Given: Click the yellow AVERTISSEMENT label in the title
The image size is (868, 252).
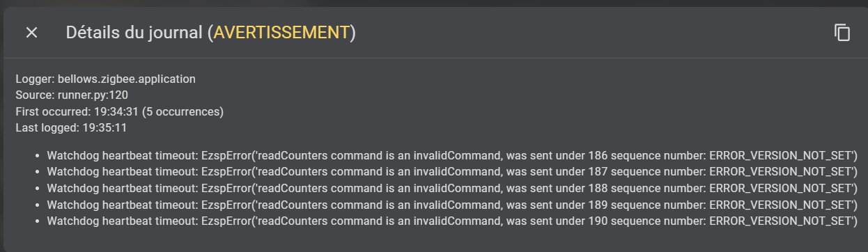Looking at the screenshot, I should [x=281, y=33].
